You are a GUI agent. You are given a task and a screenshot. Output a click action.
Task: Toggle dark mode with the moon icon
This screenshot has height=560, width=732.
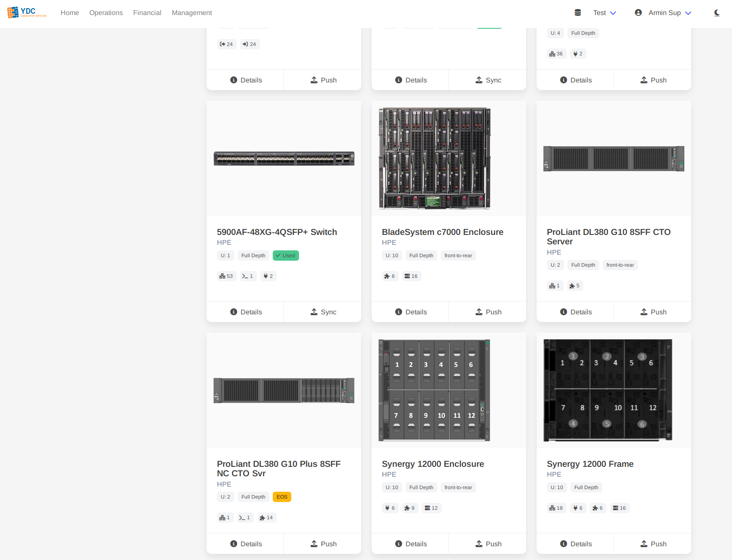(x=717, y=13)
